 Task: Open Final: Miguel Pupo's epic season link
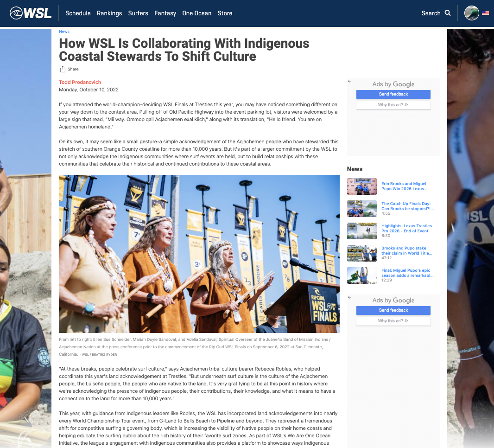point(407,273)
